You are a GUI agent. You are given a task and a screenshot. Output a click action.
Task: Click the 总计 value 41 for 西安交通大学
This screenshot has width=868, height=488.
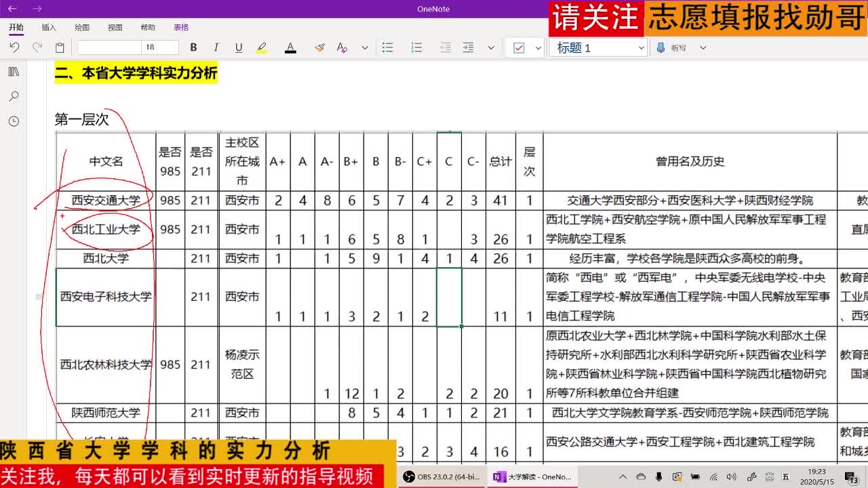(500, 201)
